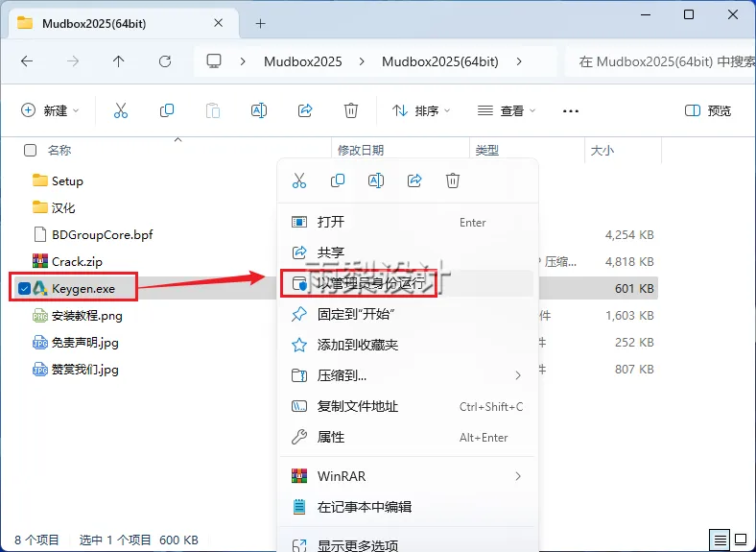Sort by the 类型 column header
This screenshot has height=552, width=756.
click(487, 150)
